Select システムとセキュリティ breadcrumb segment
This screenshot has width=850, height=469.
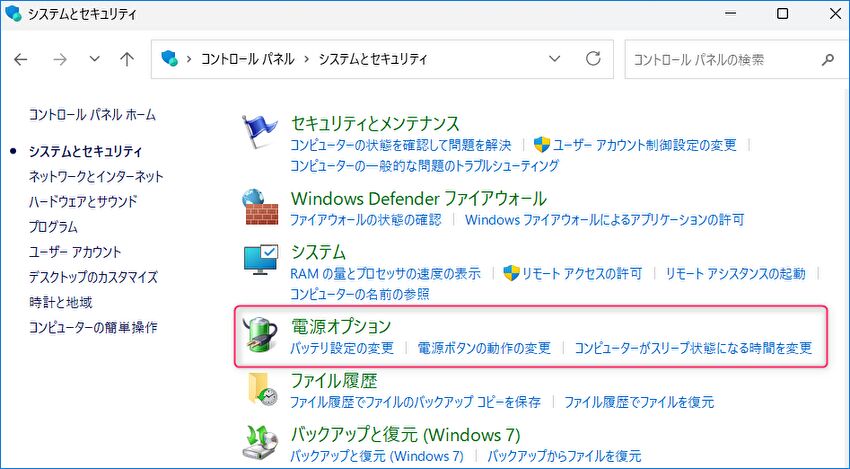[373, 59]
